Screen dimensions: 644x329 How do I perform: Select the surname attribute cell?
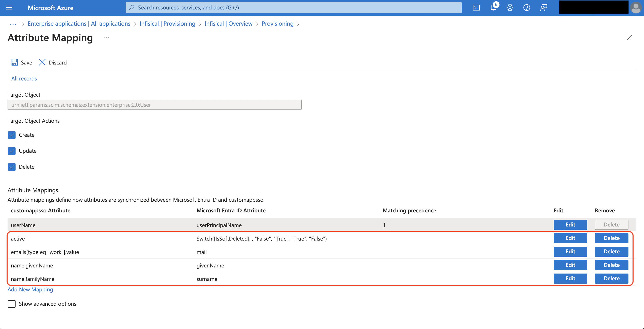click(207, 279)
